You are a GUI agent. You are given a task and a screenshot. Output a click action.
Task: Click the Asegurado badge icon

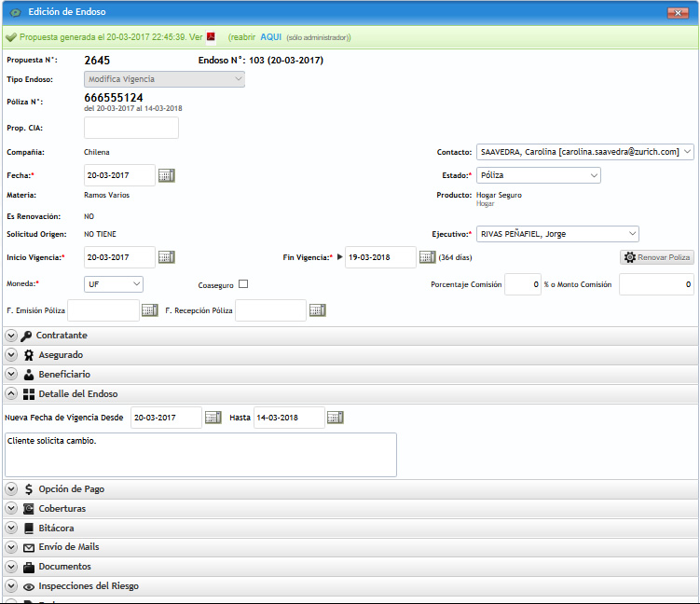pyautogui.click(x=29, y=355)
